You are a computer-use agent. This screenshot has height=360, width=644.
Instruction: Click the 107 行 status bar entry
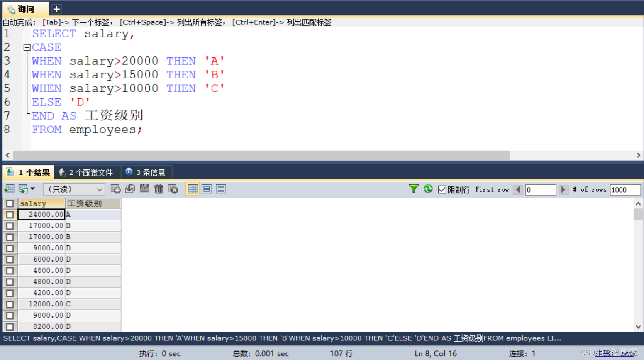pyautogui.click(x=342, y=354)
